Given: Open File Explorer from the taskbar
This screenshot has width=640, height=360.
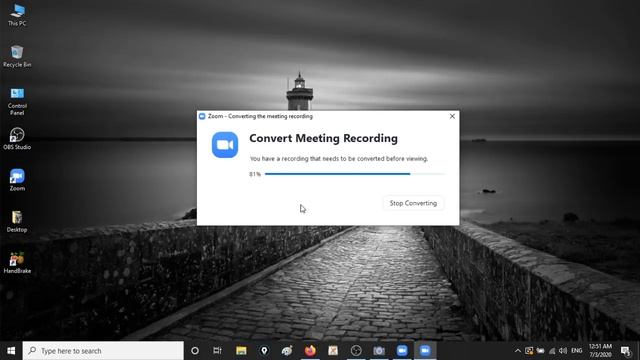Looking at the screenshot, I should coord(241,351).
